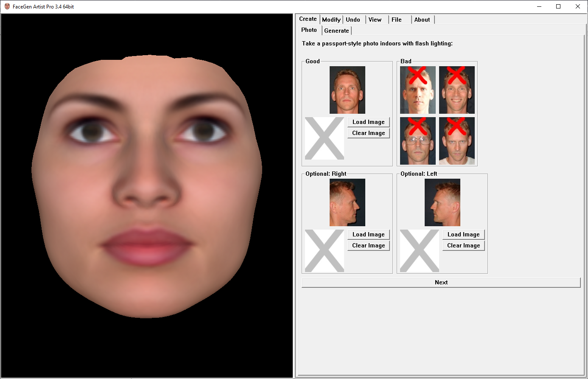
Task: Open the Undo tab
Action: pyautogui.click(x=353, y=20)
